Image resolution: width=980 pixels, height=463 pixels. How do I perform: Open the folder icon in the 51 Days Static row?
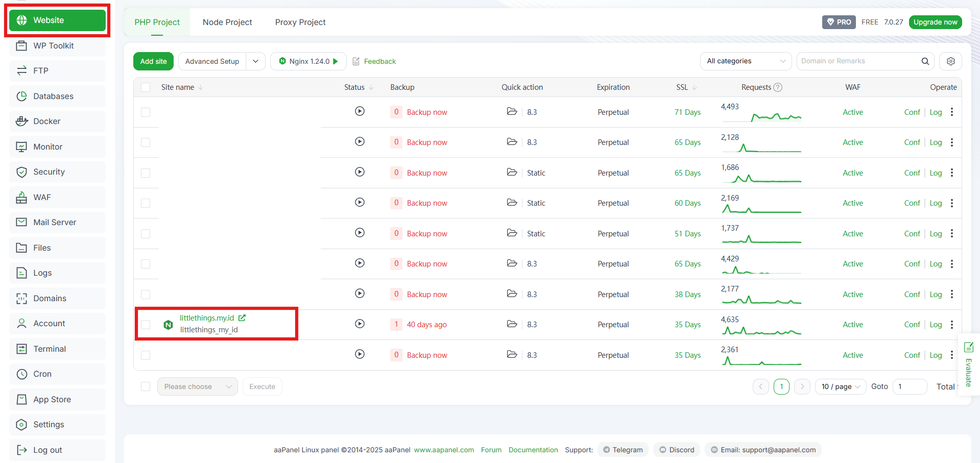(512, 233)
